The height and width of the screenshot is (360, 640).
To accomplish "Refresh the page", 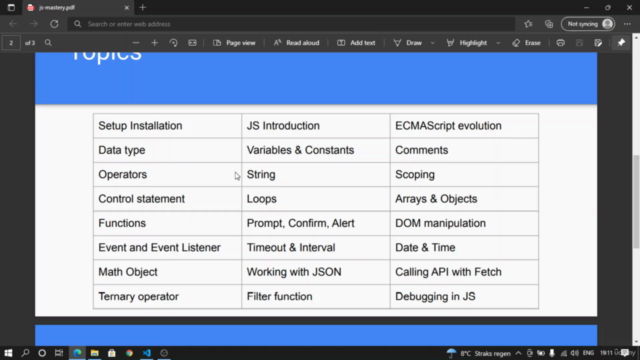I will [54, 24].
